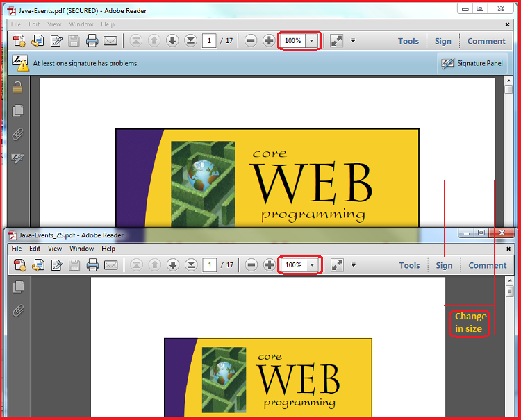Expand toolbar options arrow in Java-Events_ZS window
Screen dimensions: 521x420
pyautogui.click(x=354, y=265)
